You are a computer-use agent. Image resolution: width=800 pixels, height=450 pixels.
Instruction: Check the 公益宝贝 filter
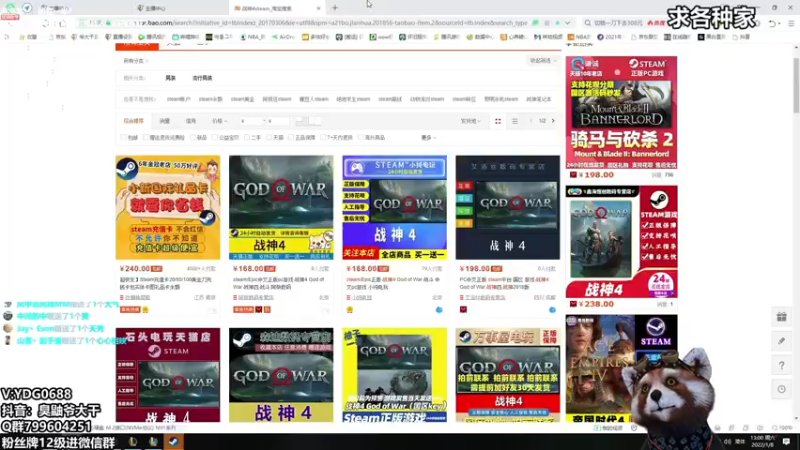215,138
